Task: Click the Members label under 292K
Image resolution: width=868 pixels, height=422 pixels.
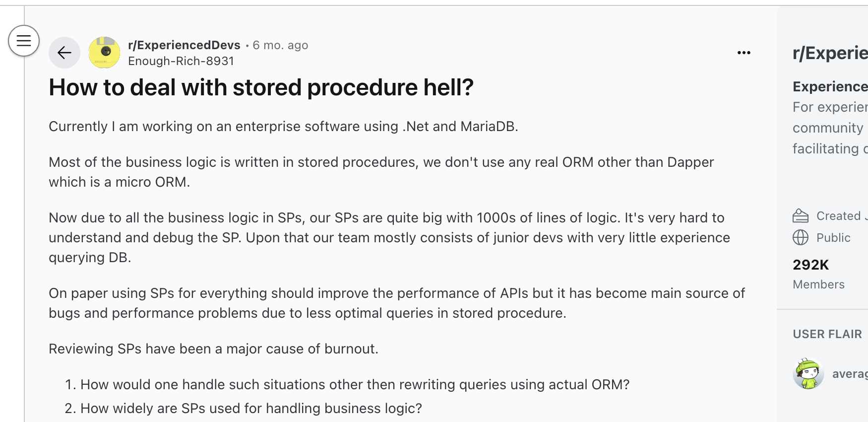Action: [x=818, y=284]
